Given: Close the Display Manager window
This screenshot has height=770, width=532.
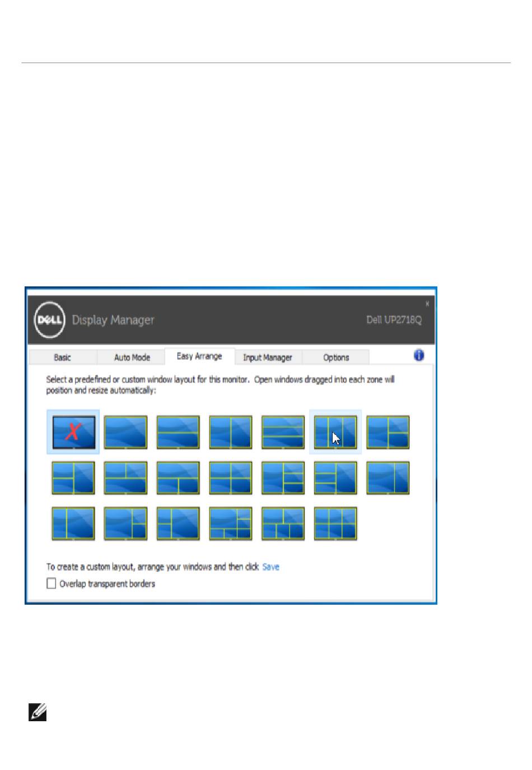Looking at the screenshot, I should (x=427, y=304).
